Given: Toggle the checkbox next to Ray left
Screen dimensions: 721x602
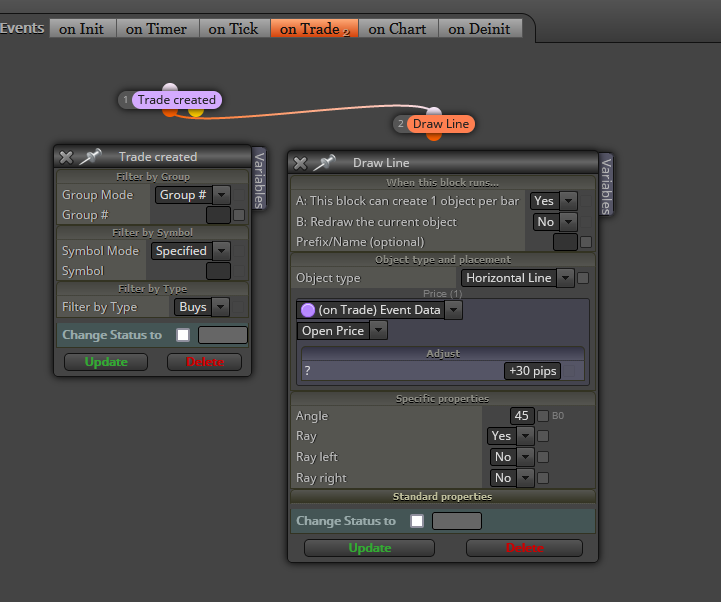Looking at the screenshot, I should click(543, 457).
